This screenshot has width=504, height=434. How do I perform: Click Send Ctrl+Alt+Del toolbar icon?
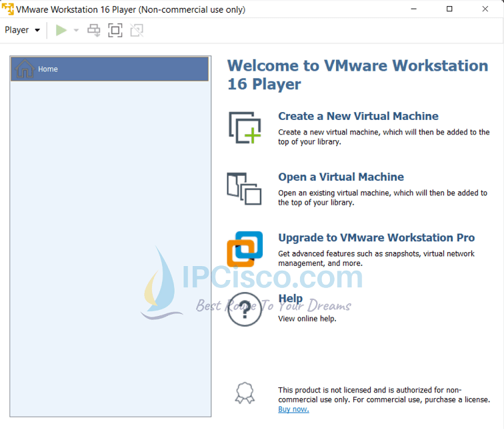[94, 30]
